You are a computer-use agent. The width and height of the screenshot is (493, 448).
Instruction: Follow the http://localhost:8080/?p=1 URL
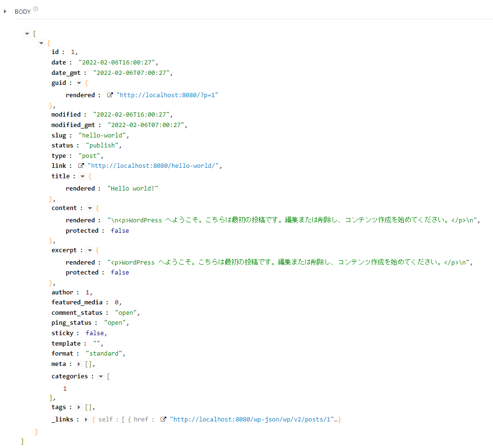pos(167,95)
